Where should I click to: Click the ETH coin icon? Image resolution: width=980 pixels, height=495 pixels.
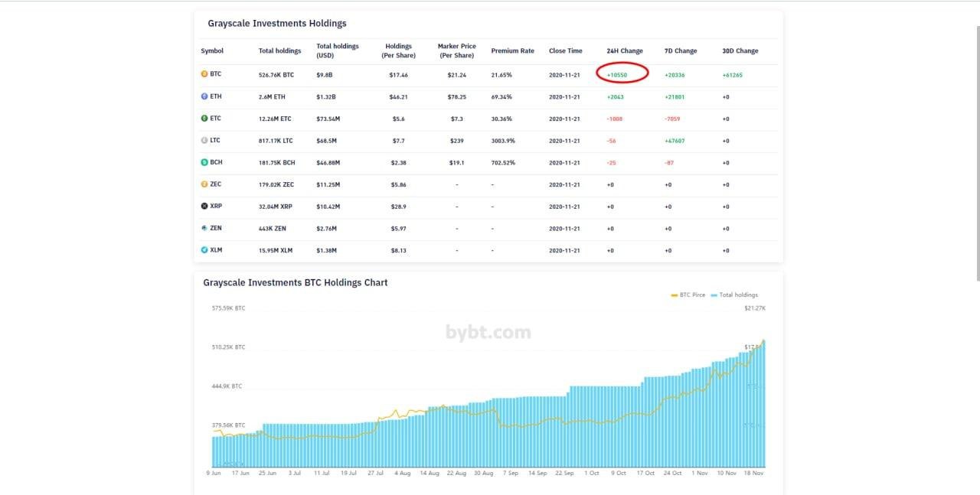pyautogui.click(x=204, y=96)
